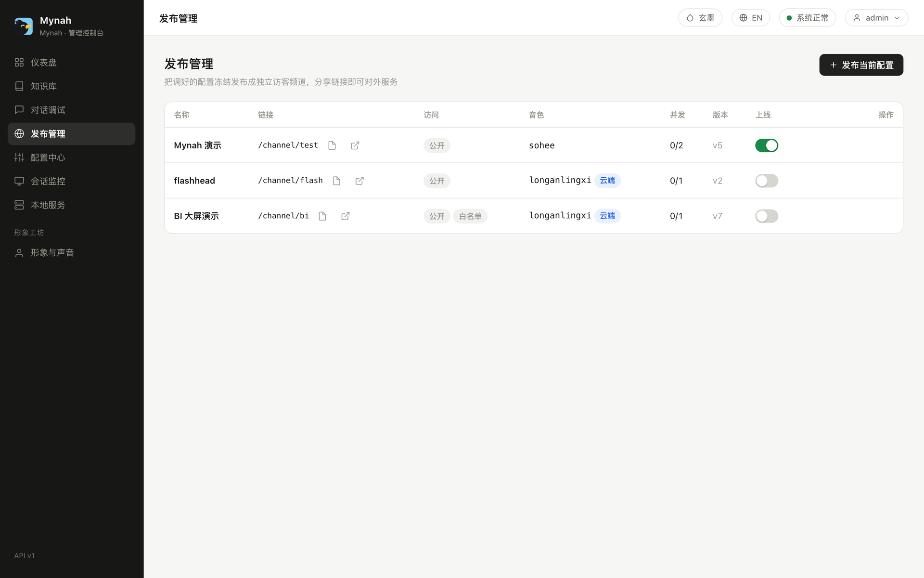924x578 pixels.
Task: Open 本地服务 in the sidebar
Action: pyautogui.click(x=72, y=205)
